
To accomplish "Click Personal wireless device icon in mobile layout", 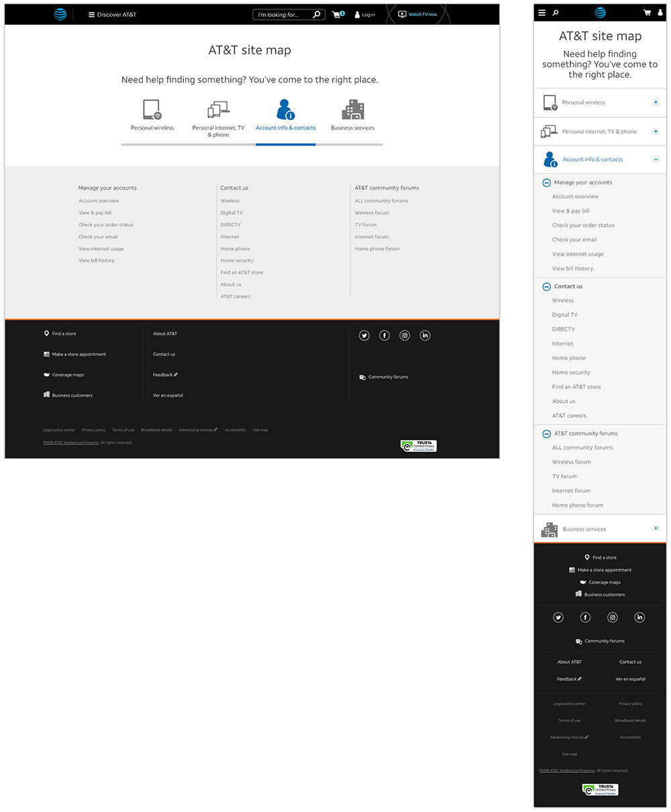I will (x=550, y=103).
